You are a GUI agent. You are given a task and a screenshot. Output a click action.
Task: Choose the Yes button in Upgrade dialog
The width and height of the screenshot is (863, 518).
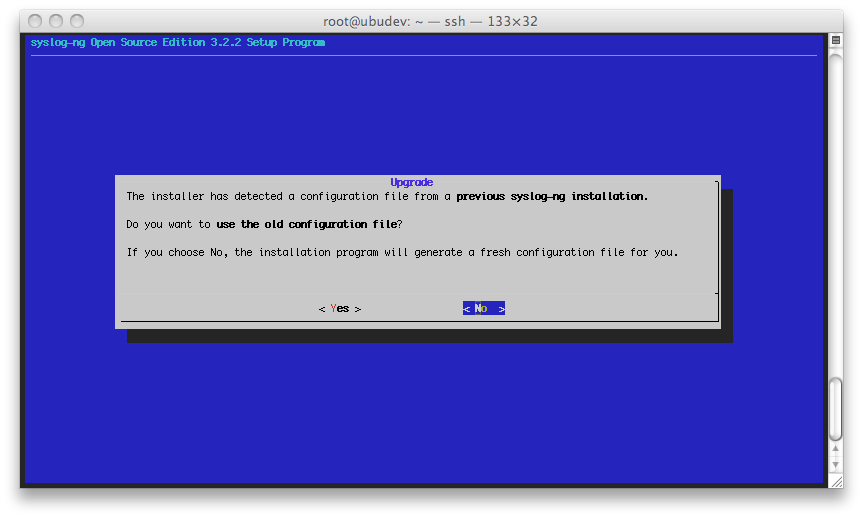(340, 309)
